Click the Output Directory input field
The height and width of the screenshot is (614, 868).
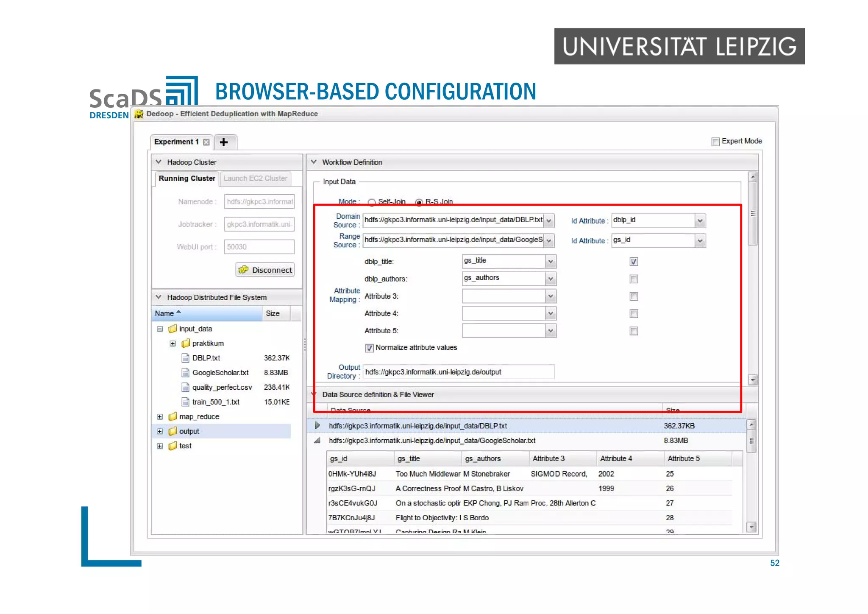point(459,372)
